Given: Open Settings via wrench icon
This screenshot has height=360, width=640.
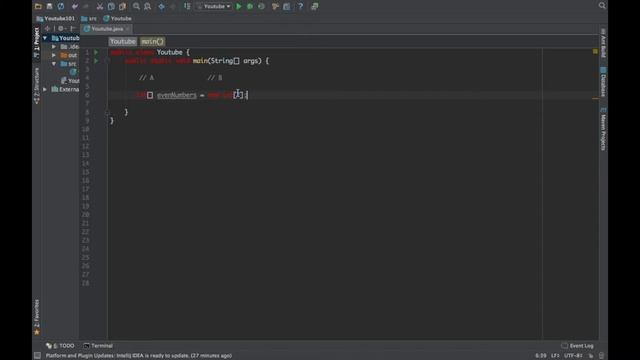Looking at the screenshot, I should 275,7.
